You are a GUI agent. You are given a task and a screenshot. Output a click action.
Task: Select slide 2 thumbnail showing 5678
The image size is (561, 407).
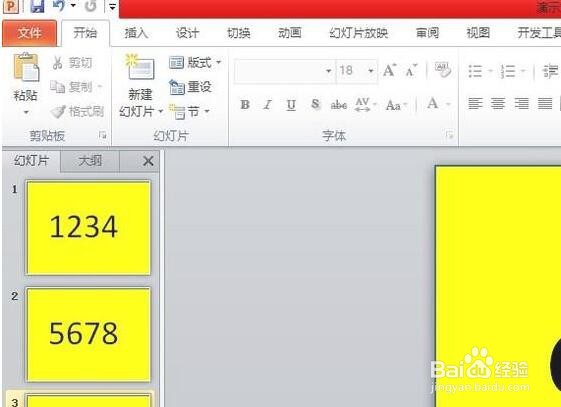[x=88, y=334]
